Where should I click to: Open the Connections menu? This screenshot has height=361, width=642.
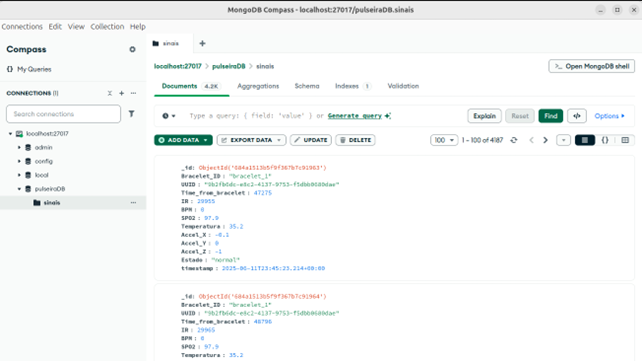(x=22, y=27)
